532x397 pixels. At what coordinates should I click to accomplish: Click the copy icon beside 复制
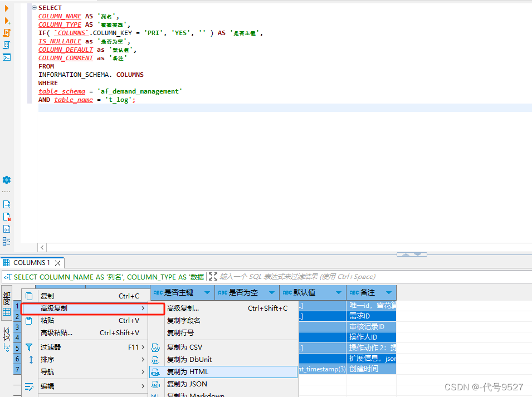(29, 296)
